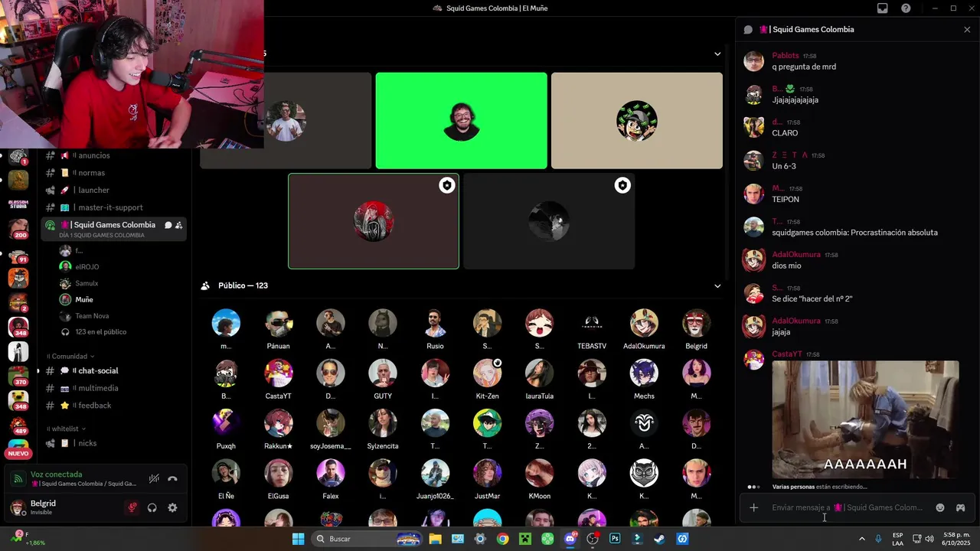Open the anuncios channel
The width and height of the screenshot is (980, 551).
pyautogui.click(x=113, y=155)
